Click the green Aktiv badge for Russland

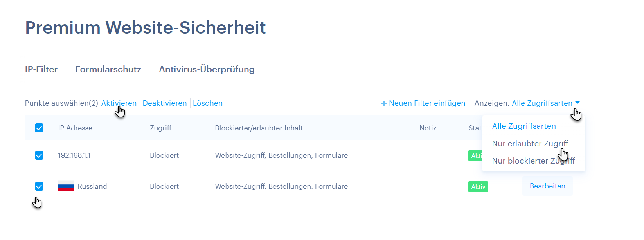[478, 186]
